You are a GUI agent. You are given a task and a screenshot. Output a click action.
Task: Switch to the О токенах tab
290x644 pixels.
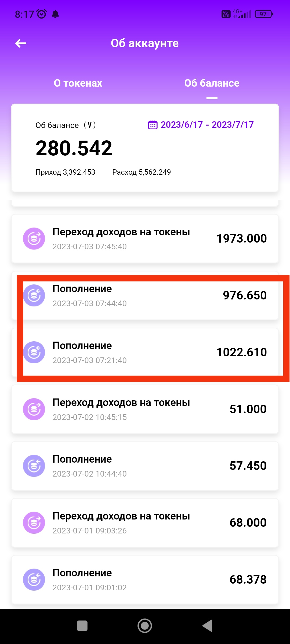[78, 83]
